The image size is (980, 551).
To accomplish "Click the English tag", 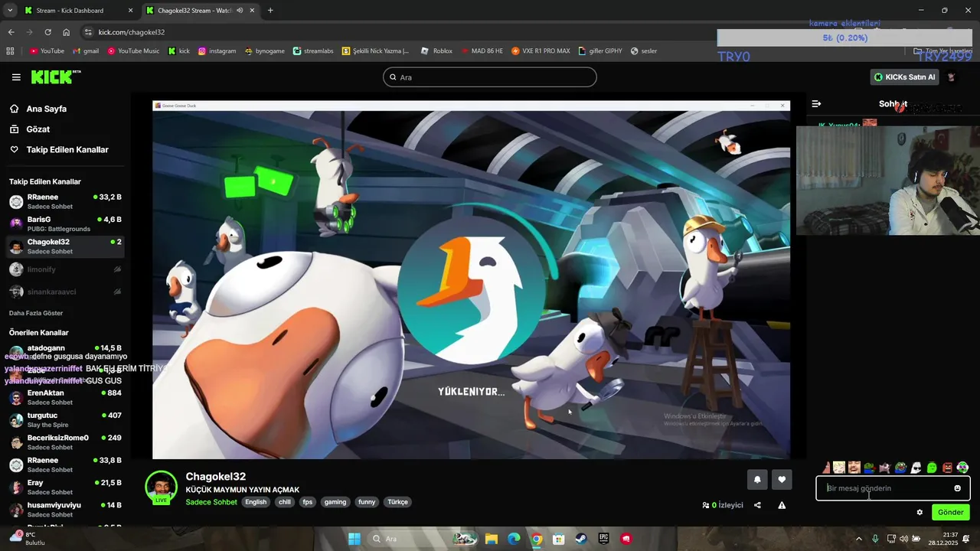I will click(256, 502).
